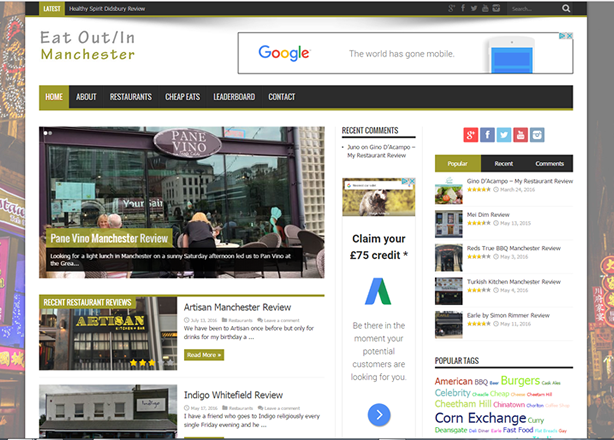Open Reds True BBQ Manchester Review

click(x=514, y=248)
